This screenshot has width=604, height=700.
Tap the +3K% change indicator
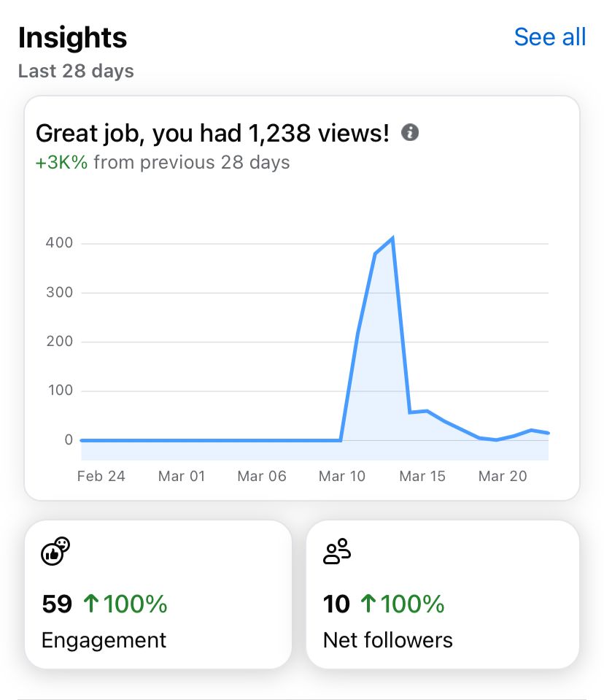[61, 162]
